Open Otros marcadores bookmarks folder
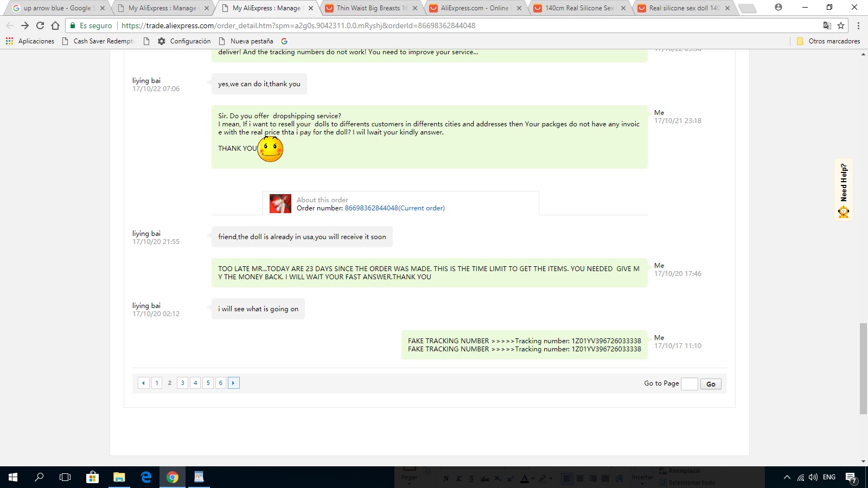Image resolution: width=868 pixels, height=488 pixels. pos(828,41)
